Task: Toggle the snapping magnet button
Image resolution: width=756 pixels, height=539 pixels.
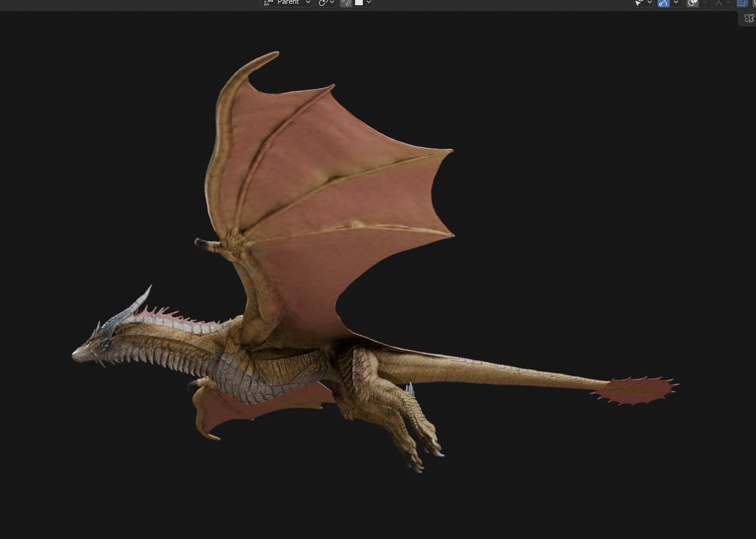Action: (x=346, y=3)
